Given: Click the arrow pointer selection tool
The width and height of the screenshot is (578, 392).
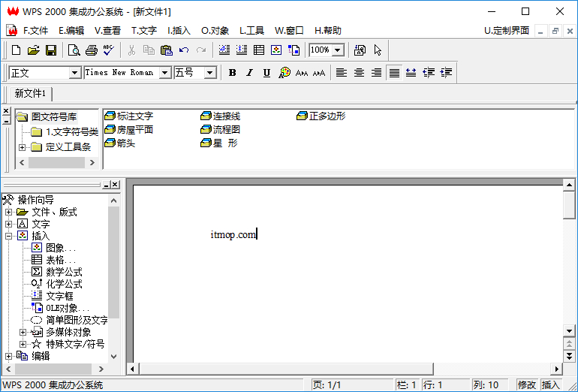Looking at the screenshot, I should pyautogui.click(x=378, y=50).
